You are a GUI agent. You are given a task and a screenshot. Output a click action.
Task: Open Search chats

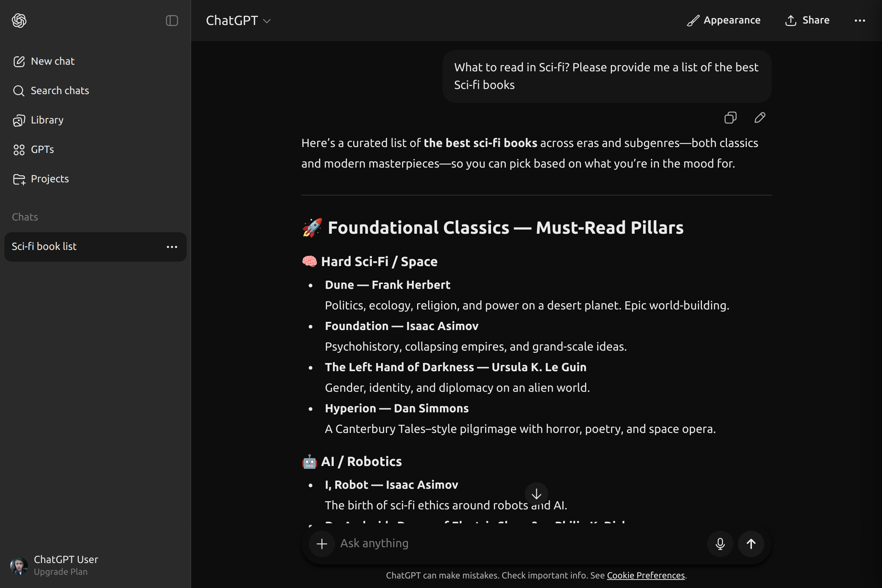point(59,90)
